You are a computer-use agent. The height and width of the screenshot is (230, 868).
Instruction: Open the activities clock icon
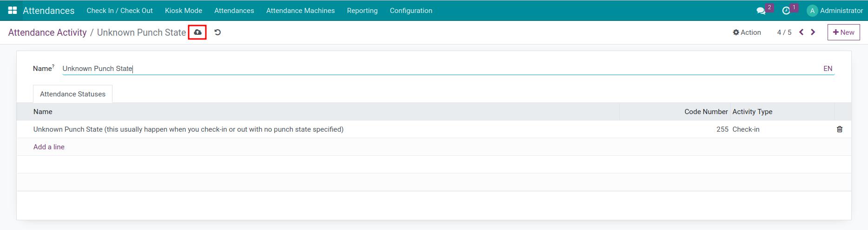[786, 11]
